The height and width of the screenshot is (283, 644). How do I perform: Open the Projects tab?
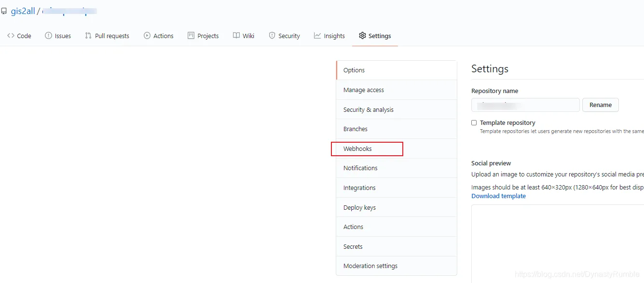pyautogui.click(x=203, y=36)
